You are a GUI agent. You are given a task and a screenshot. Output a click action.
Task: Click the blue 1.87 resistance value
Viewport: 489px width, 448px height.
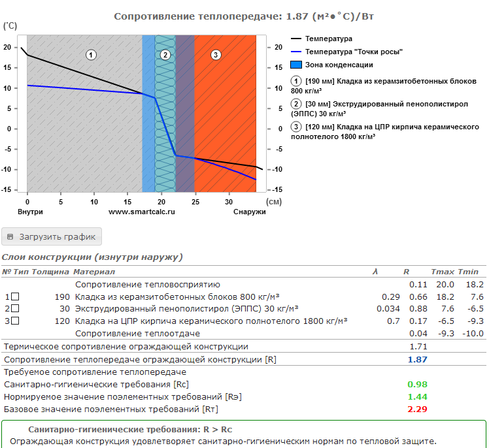pos(417,360)
